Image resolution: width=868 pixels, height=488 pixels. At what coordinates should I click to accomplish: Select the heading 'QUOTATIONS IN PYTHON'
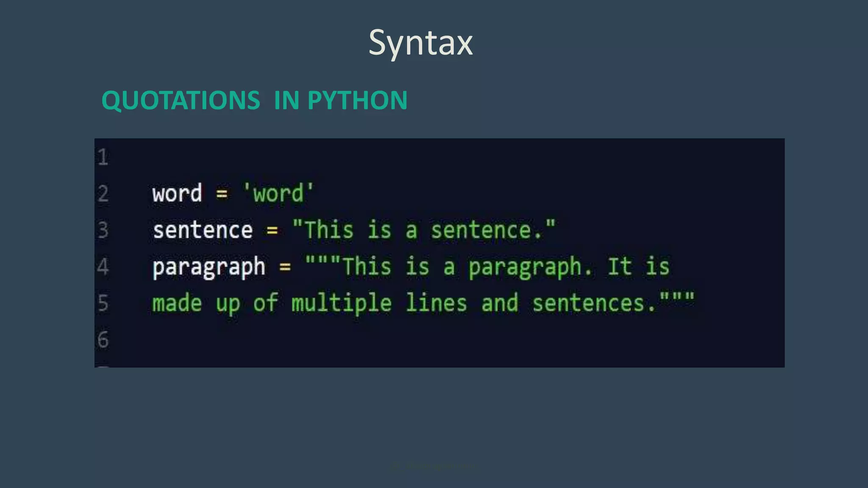tap(254, 100)
